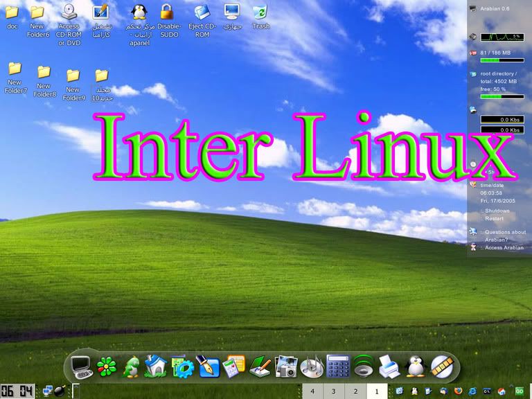
Task: Click the 06:03:58 time text in sidebar
Action: click(x=491, y=193)
